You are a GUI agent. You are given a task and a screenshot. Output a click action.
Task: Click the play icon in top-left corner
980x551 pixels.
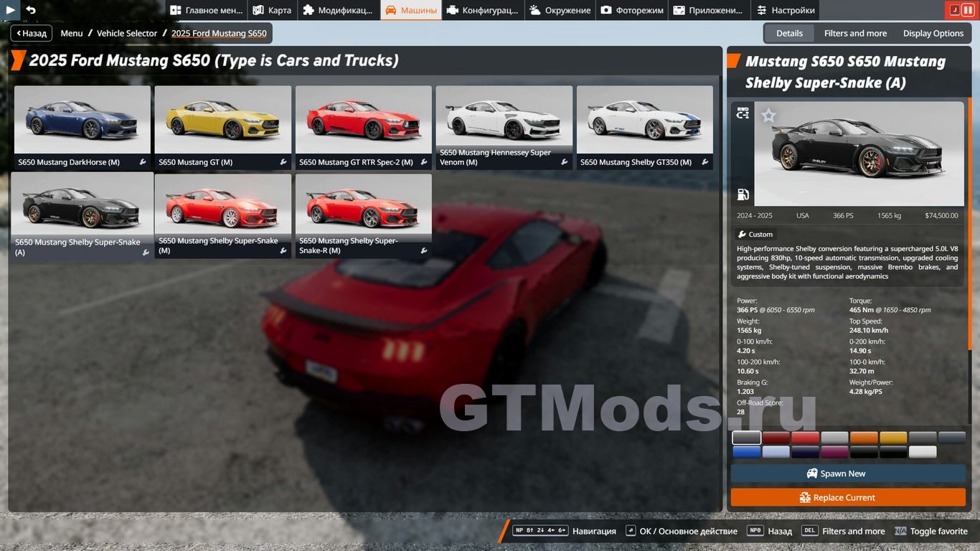tap(10, 10)
